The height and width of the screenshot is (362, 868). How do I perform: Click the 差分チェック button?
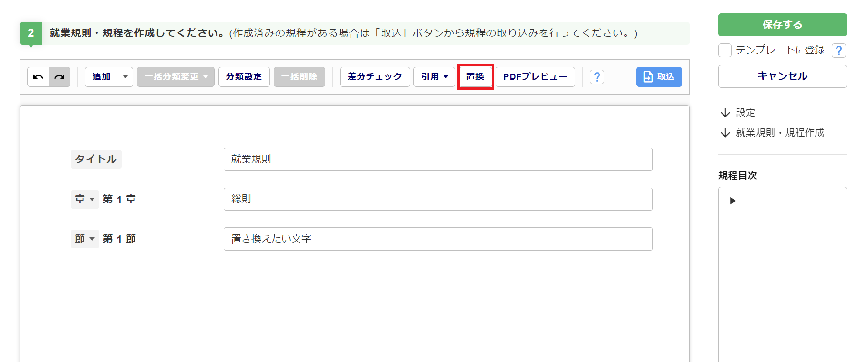click(x=375, y=77)
